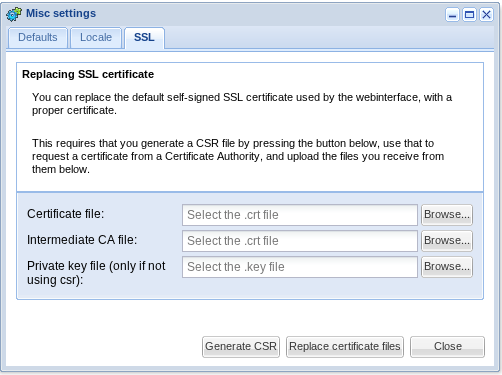Maximize the Misc settings dialog
The image size is (502, 375).
click(469, 15)
